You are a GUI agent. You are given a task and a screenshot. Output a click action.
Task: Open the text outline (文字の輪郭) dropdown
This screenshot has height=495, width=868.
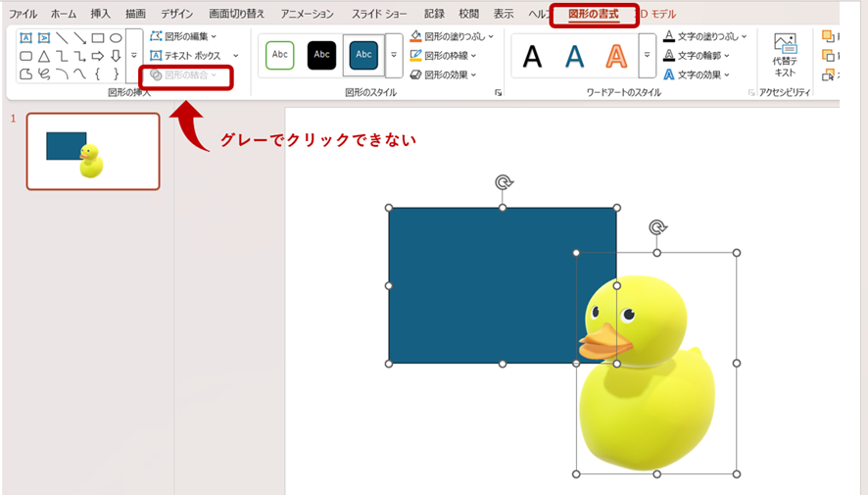tap(704, 56)
